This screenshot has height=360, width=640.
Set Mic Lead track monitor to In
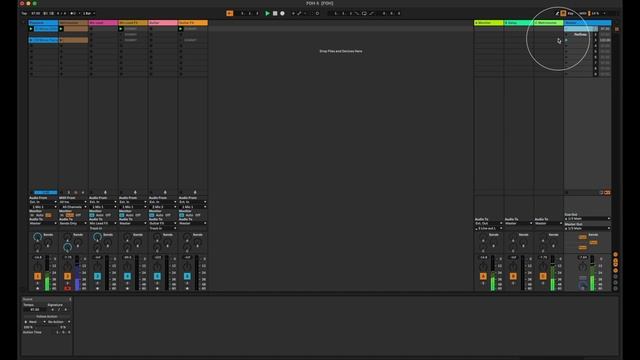92,215
